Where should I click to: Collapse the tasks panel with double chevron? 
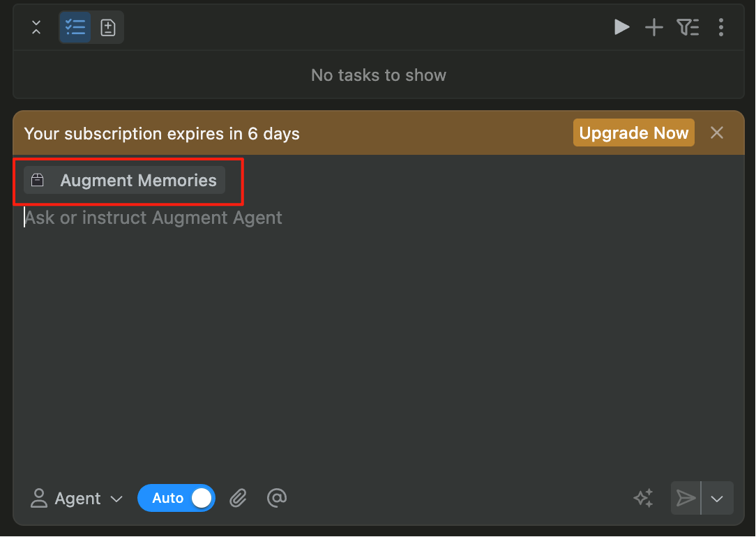click(36, 27)
